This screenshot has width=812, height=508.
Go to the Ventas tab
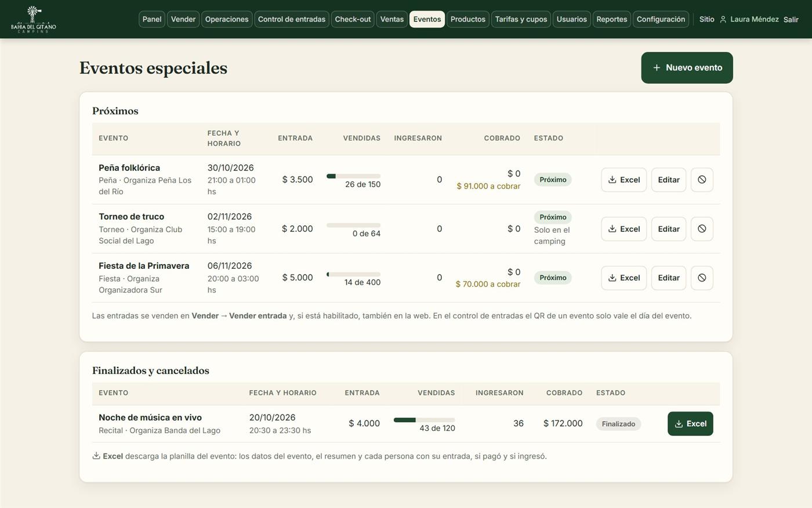coord(392,19)
